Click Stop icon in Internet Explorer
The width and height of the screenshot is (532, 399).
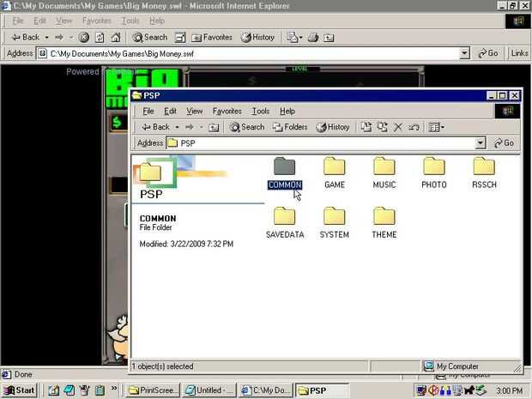pyautogui.click(x=84, y=37)
